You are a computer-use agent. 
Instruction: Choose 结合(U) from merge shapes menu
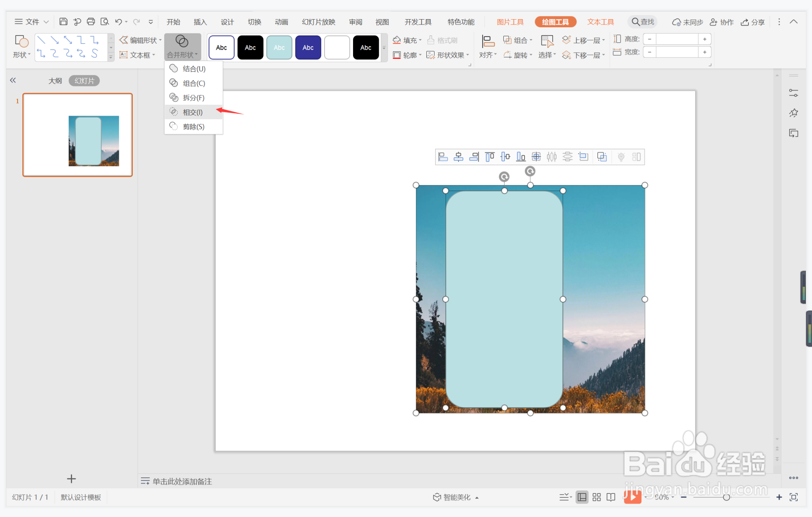click(x=194, y=68)
